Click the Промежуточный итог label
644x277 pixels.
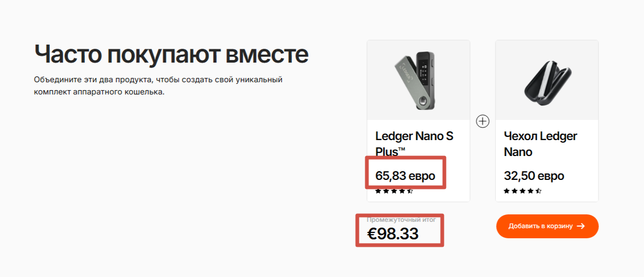[401, 220]
